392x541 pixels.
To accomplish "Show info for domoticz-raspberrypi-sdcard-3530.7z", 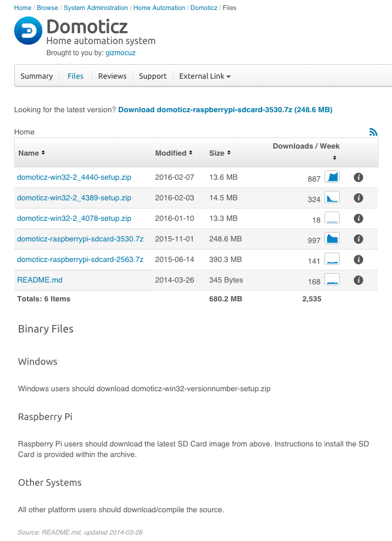I will tap(359, 238).
